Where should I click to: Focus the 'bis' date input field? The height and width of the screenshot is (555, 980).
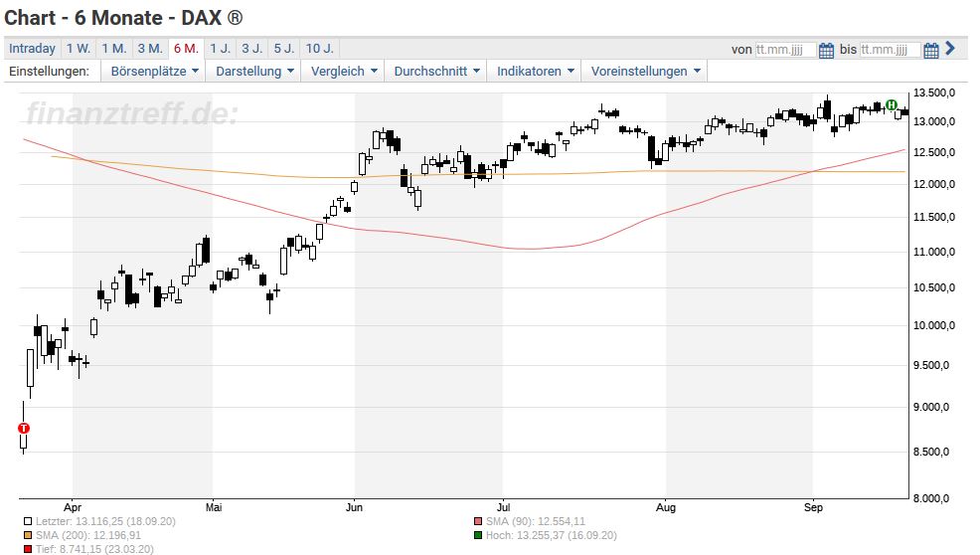(x=890, y=50)
